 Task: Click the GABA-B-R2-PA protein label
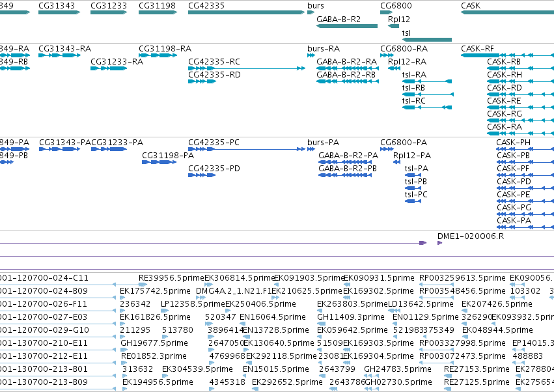[348, 156]
